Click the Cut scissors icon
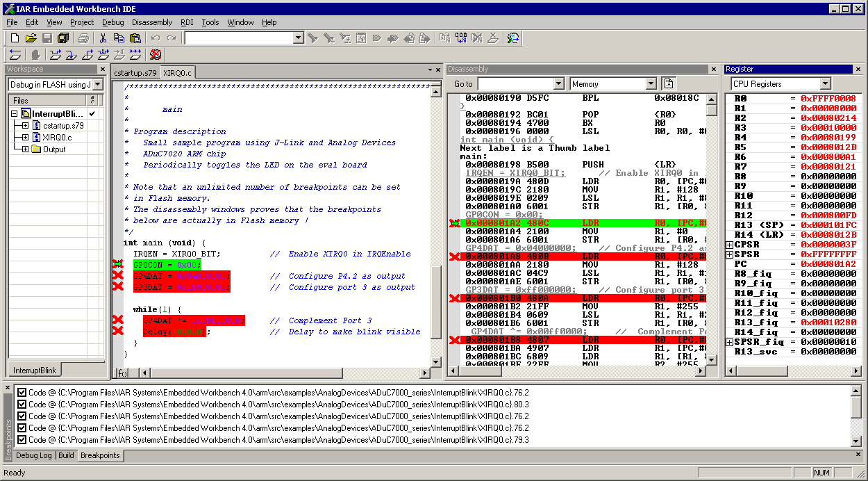The height and width of the screenshot is (481, 868). pyautogui.click(x=103, y=38)
